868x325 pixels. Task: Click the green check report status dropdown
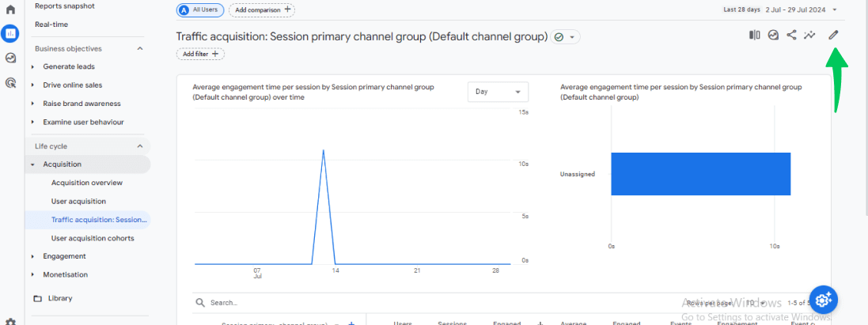pyautogui.click(x=565, y=37)
